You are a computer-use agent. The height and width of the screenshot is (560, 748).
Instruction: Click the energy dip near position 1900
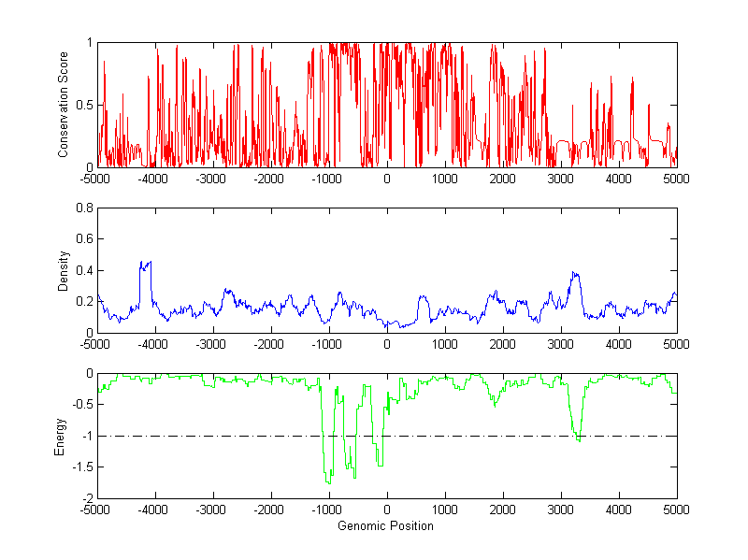click(x=495, y=404)
